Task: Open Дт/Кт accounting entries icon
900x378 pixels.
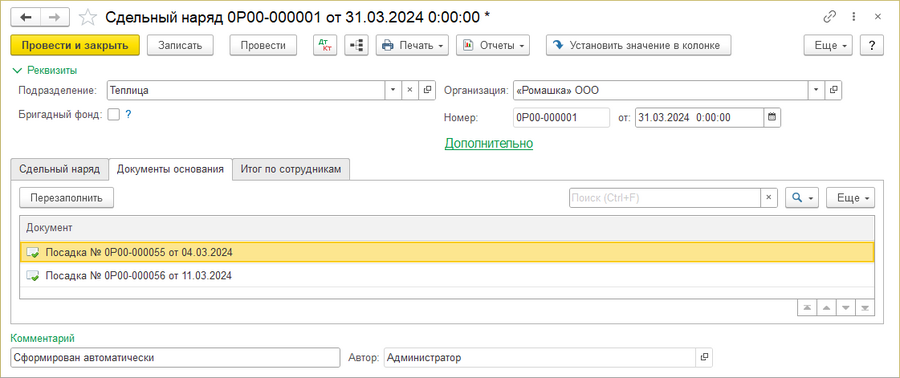Action: tap(325, 45)
